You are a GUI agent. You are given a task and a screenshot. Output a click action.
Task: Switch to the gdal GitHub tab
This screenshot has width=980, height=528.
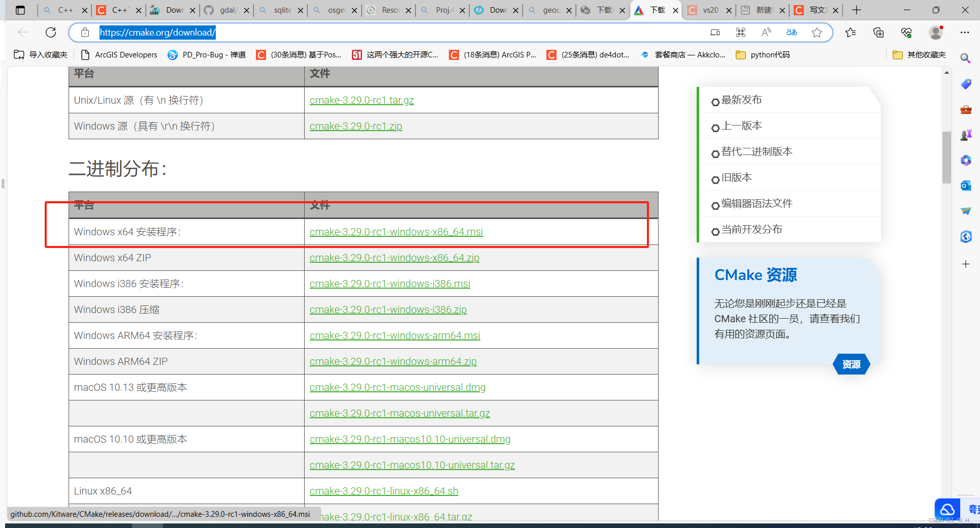pyautogui.click(x=227, y=10)
